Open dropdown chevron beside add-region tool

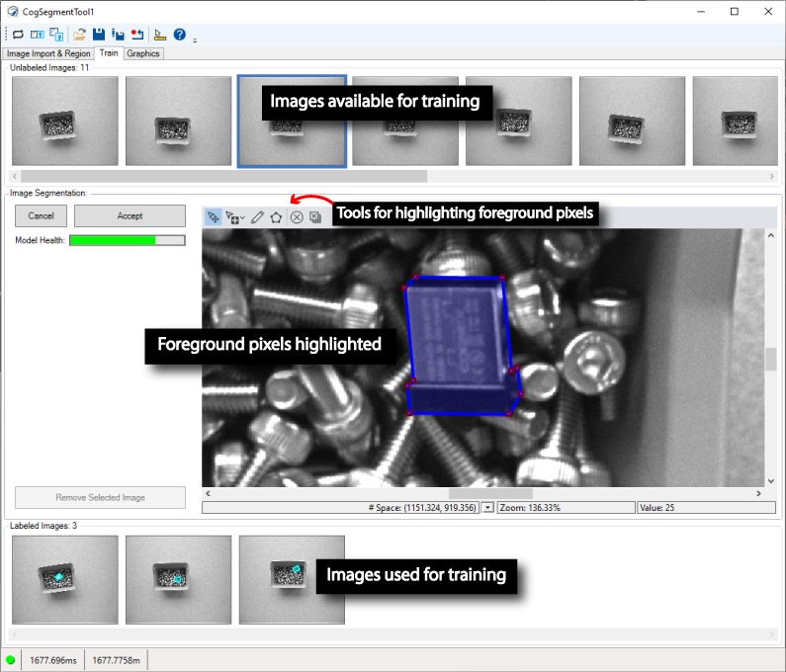coord(242,217)
